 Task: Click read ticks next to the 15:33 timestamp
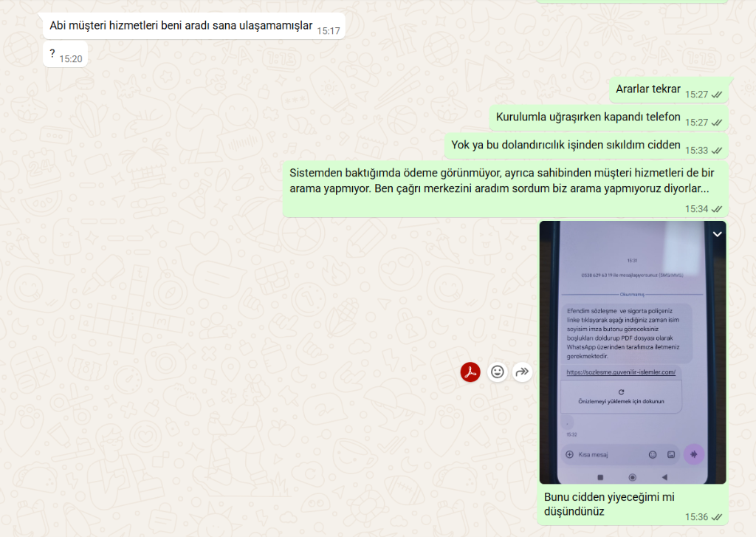coord(717,151)
